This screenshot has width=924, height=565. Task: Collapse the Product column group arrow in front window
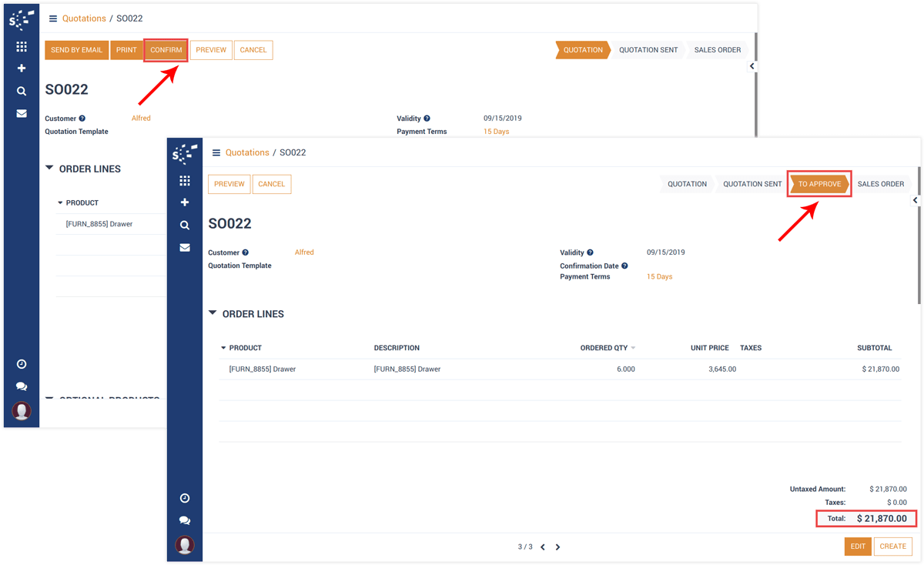point(223,348)
